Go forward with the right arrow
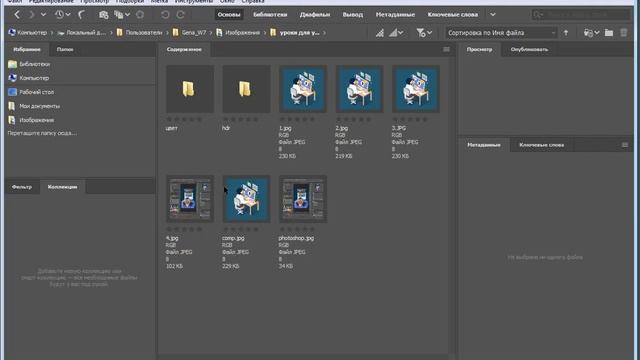 31,15
